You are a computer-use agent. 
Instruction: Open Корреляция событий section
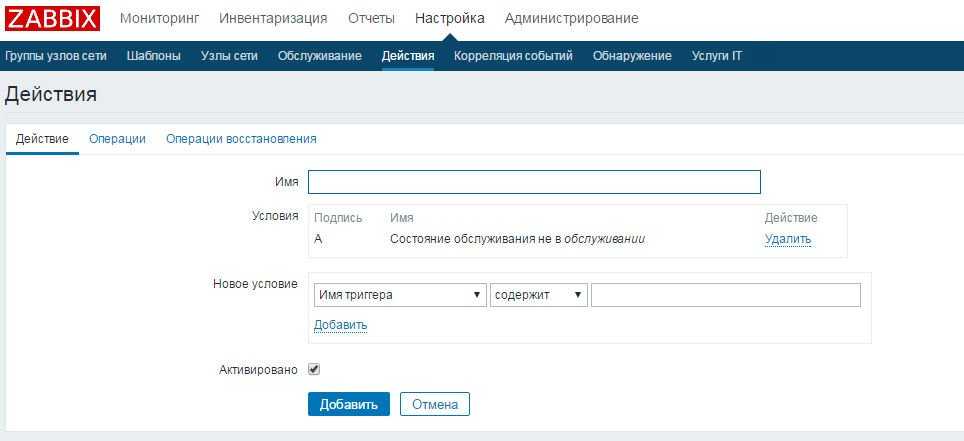513,56
